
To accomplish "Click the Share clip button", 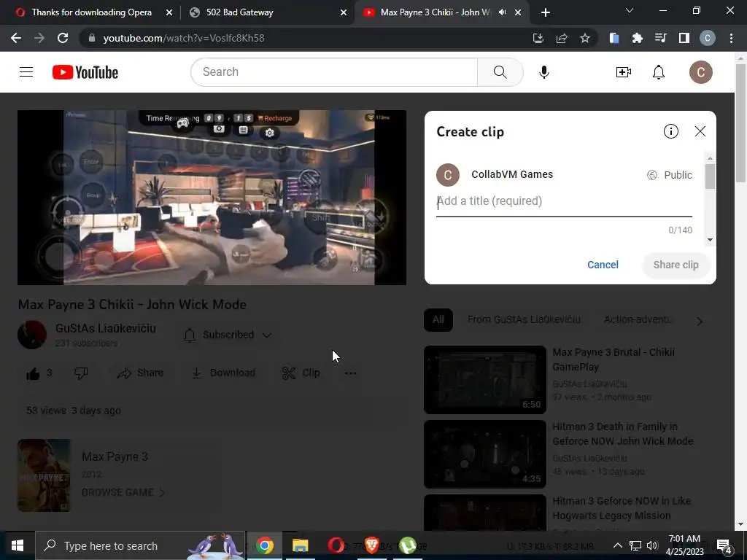I will [676, 265].
